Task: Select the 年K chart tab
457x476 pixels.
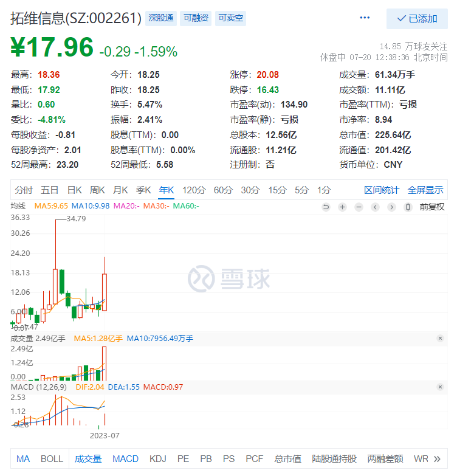Action: coord(167,190)
